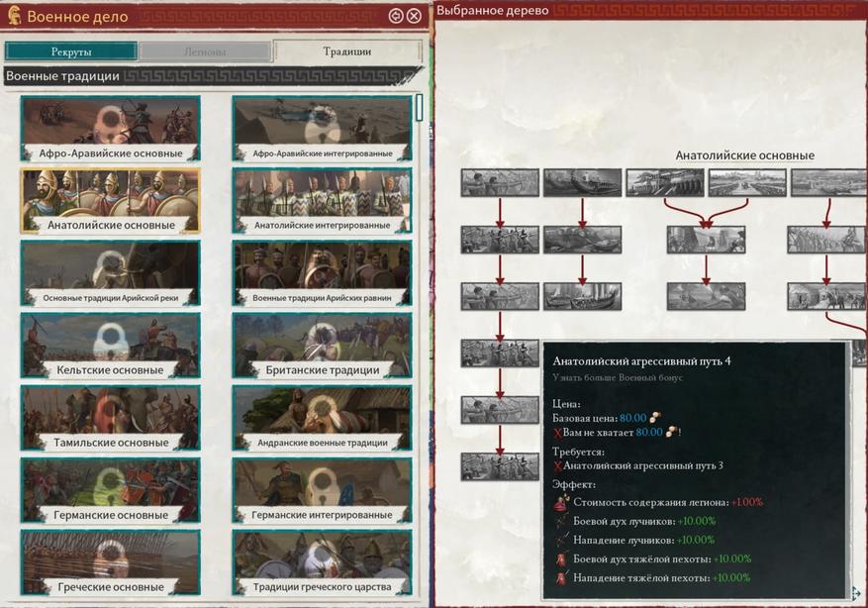This screenshot has width=868, height=608.
Task: Select the city panorama node in the top row
Action: tap(747, 183)
